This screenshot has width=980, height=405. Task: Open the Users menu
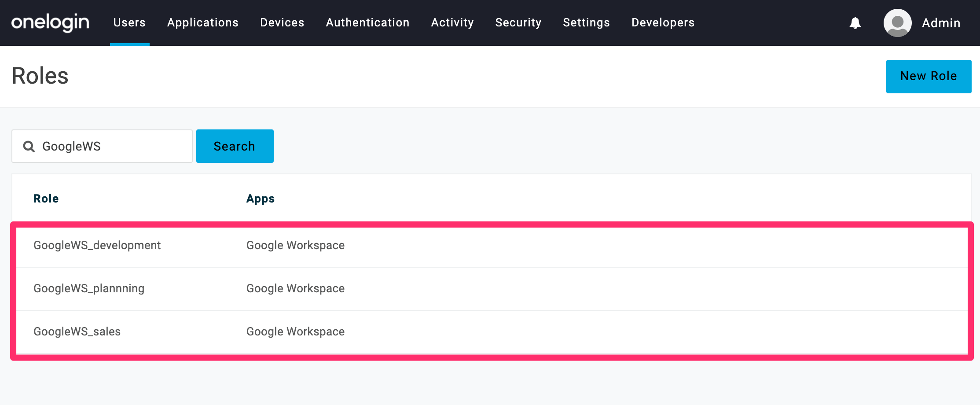(129, 22)
